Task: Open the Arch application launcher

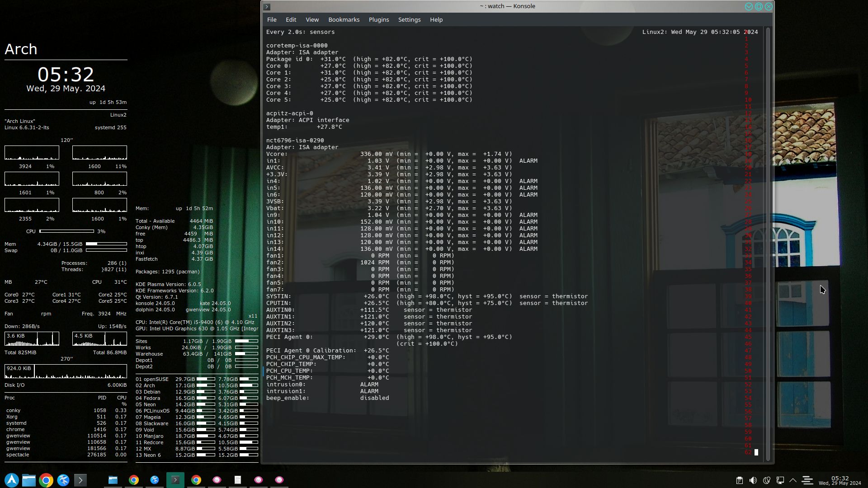Action: pyautogui.click(x=12, y=480)
